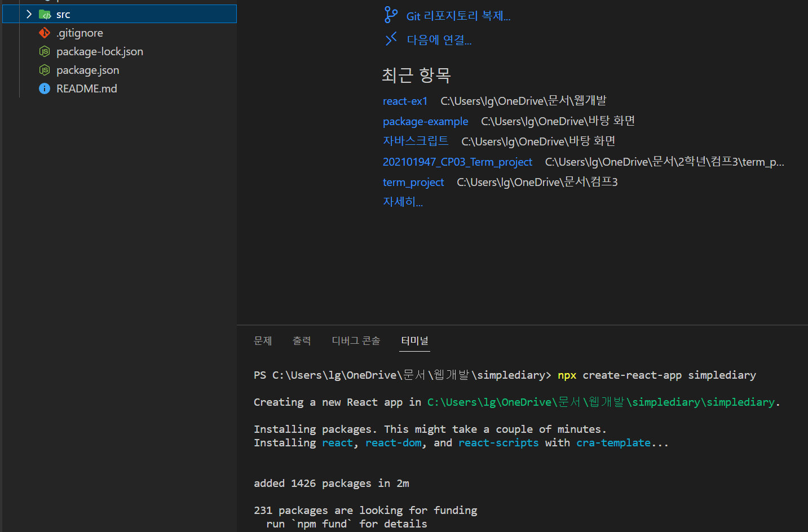The image size is (808, 532).
Task: Click the 자세히 more link
Action: pos(403,202)
